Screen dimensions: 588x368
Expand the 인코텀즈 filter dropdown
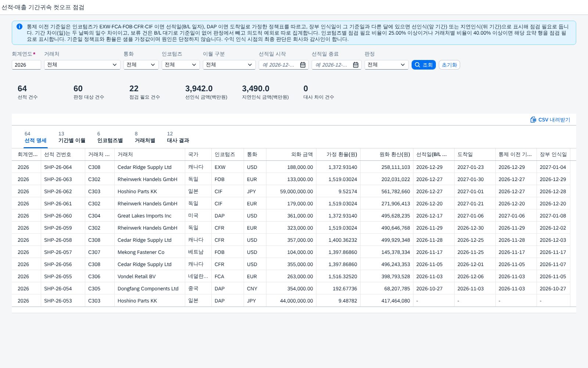tap(194, 65)
